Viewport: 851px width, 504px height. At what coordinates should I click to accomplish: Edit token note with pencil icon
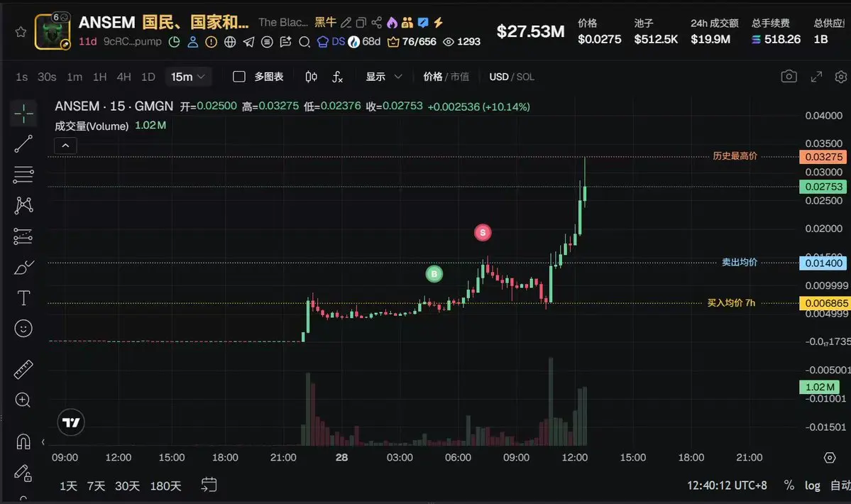(x=346, y=22)
